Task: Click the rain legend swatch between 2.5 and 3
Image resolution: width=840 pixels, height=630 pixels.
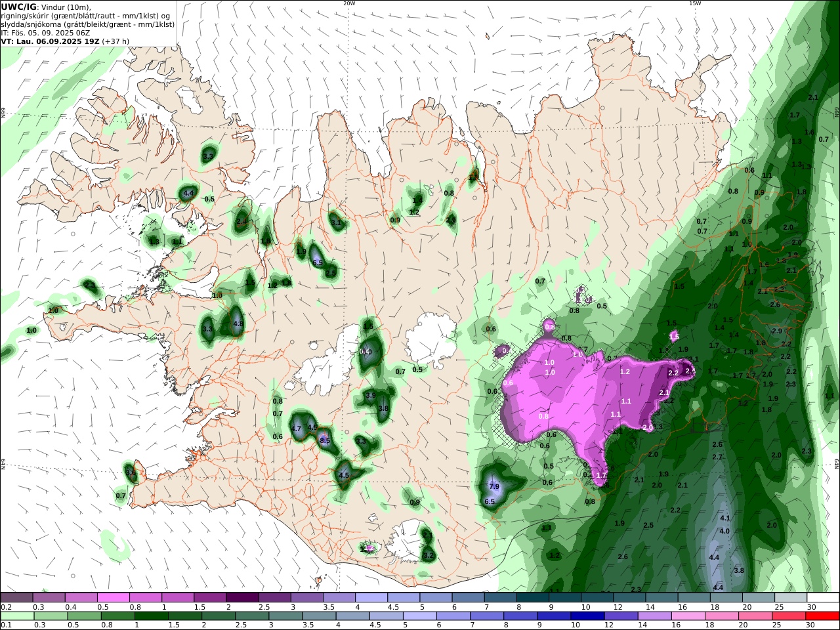Action: click(x=252, y=616)
